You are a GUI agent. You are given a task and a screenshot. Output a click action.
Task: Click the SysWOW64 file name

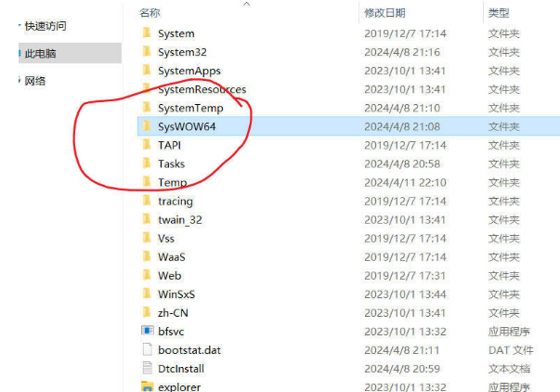pos(187,127)
